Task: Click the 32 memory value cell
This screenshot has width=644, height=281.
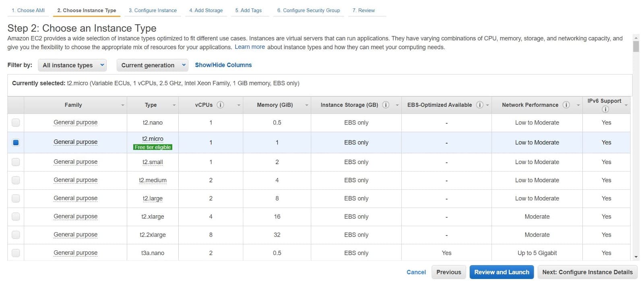Action: (x=277, y=235)
